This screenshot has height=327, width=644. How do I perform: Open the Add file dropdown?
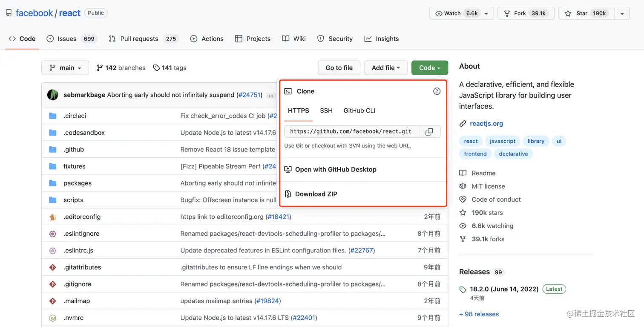[x=386, y=68]
